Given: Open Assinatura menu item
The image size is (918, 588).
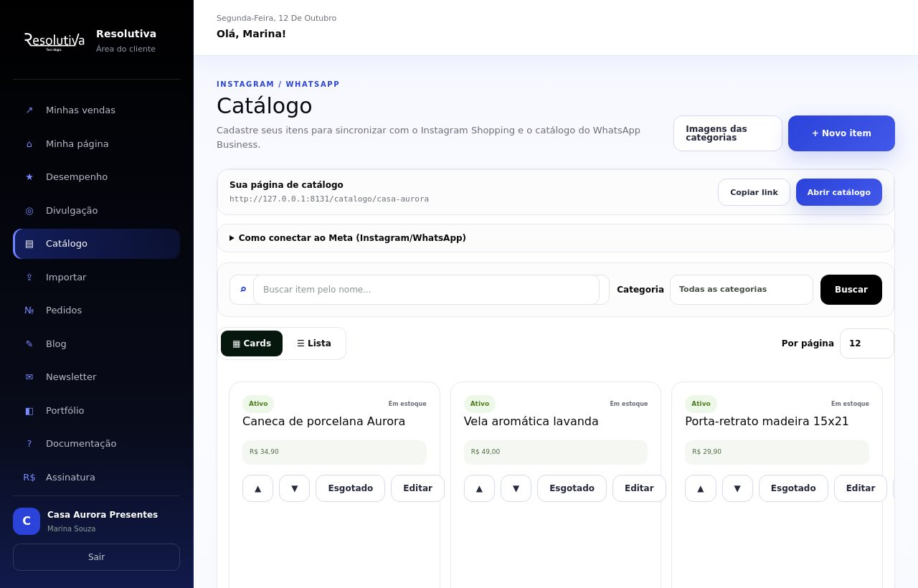Looking at the screenshot, I should [x=96, y=477].
